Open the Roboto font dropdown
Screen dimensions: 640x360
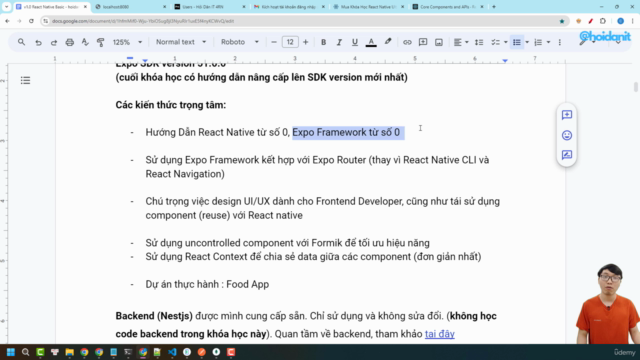(240, 42)
